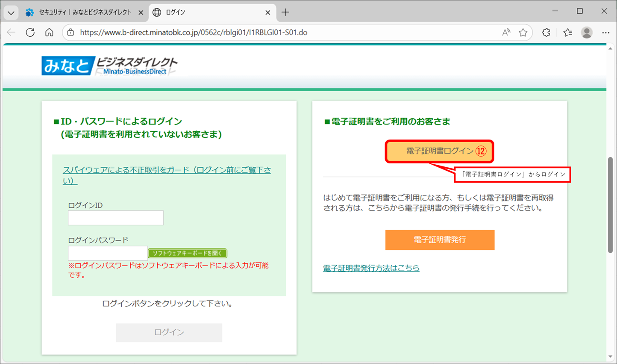
Task: Click the user profile avatar icon
Action: [587, 32]
